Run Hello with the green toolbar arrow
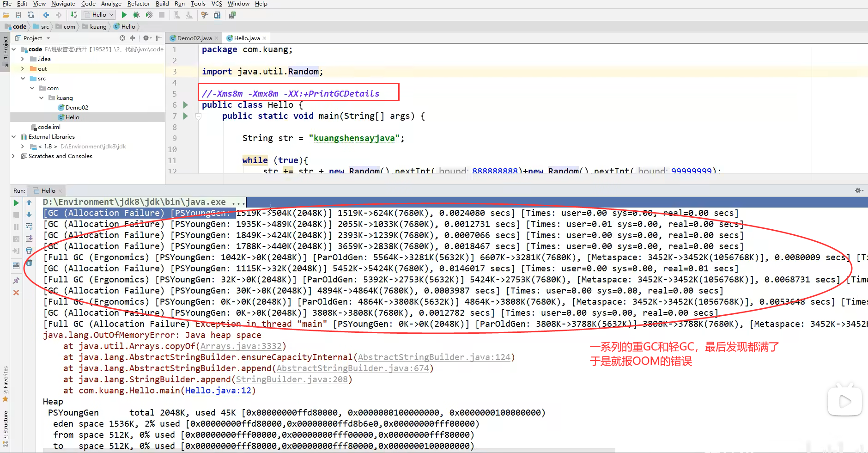The image size is (868, 453). point(124,15)
